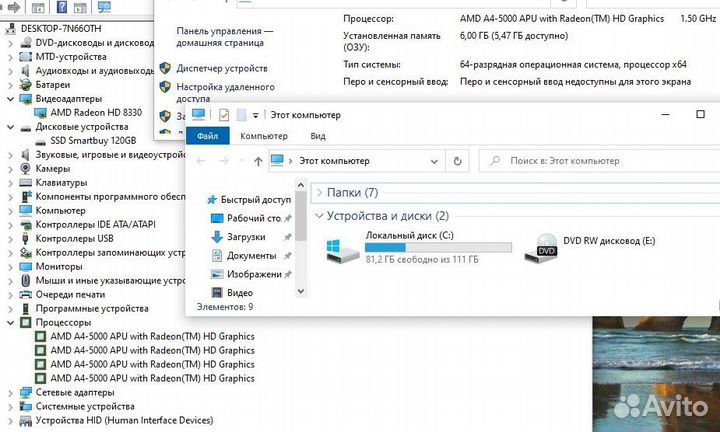Select Контроллеры запоминающих устройств item
The image size is (720, 432).
pos(110,252)
